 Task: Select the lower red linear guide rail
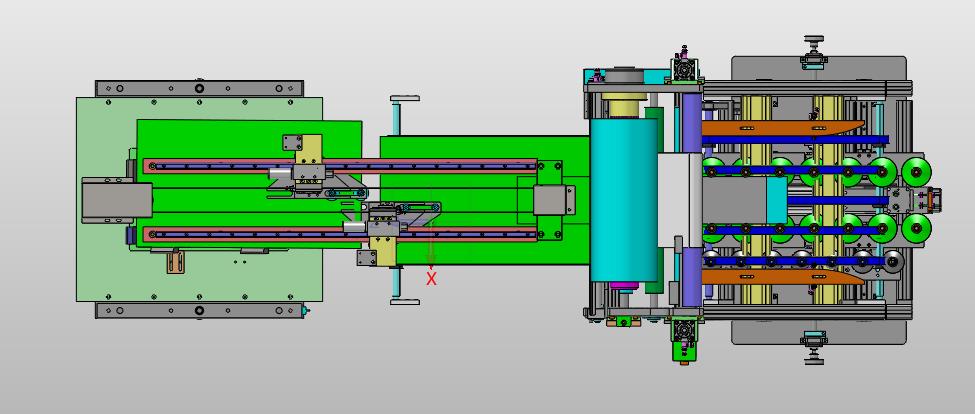340,234
